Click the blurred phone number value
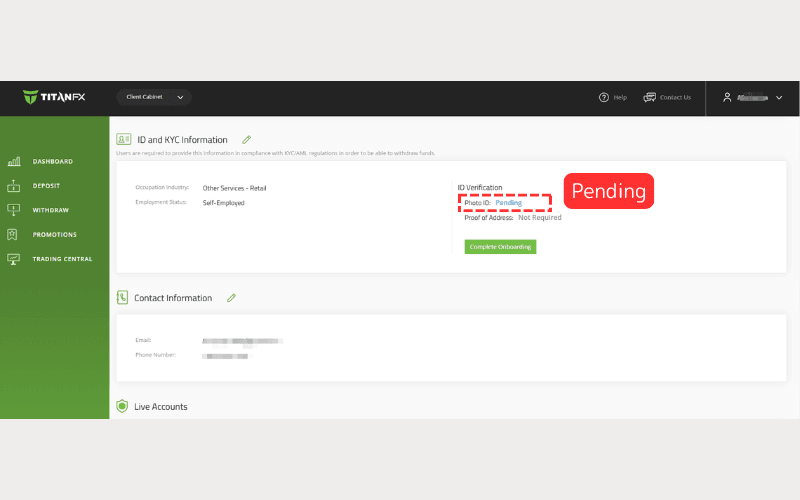800x500 pixels. [x=225, y=356]
